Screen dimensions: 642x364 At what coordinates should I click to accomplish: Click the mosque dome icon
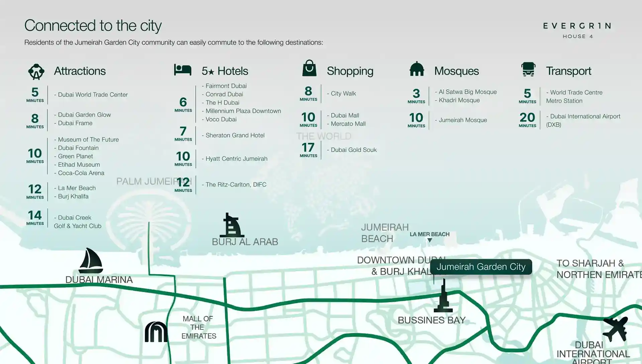[417, 69]
